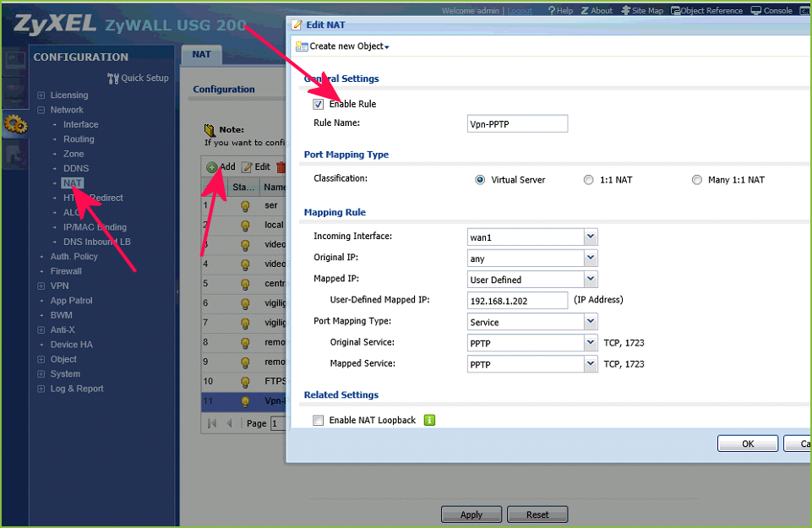Image resolution: width=812 pixels, height=528 pixels.
Task: Open the BWM menu item
Action: (x=61, y=315)
